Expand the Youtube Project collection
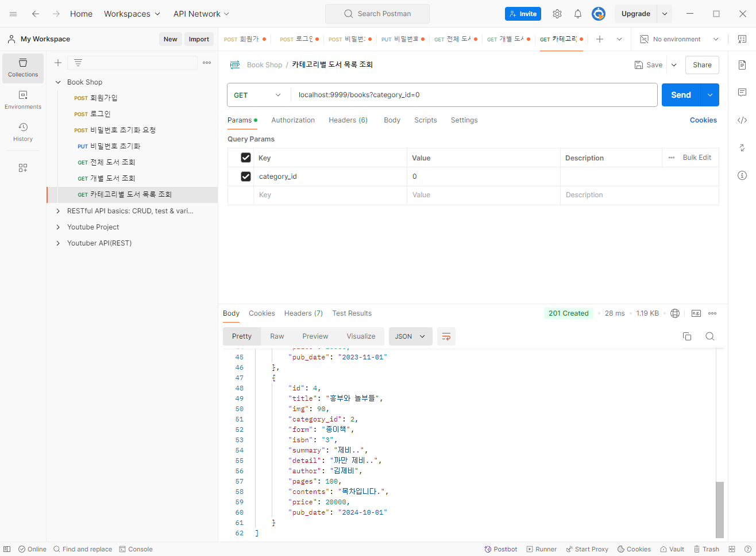This screenshot has height=556, width=756. click(x=58, y=227)
